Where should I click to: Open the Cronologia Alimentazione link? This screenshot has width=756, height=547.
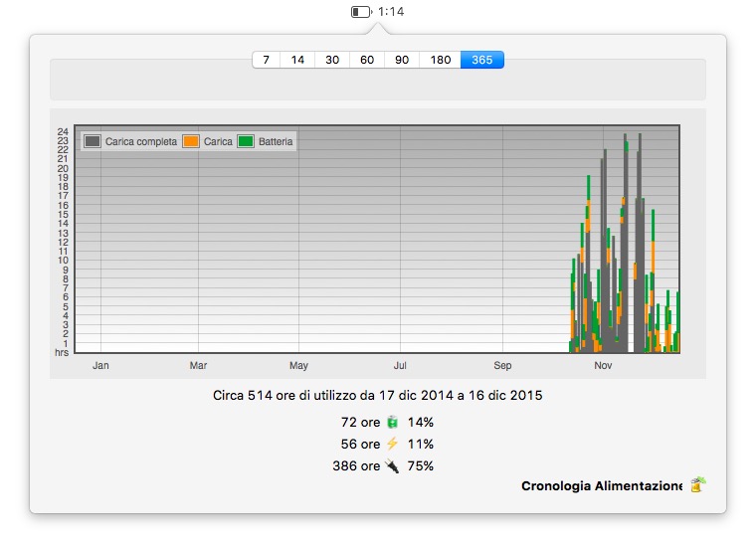click(601, 486)
